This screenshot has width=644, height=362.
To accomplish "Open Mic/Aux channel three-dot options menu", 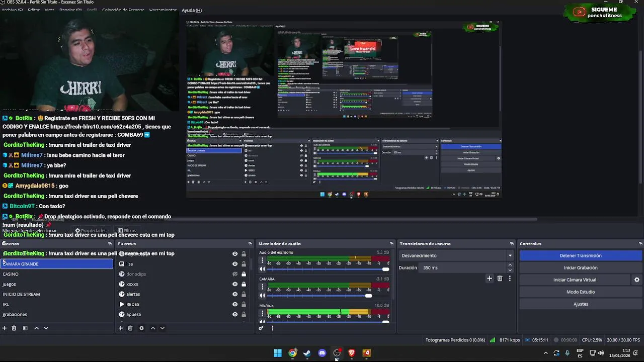I will [x=262, y=314].
